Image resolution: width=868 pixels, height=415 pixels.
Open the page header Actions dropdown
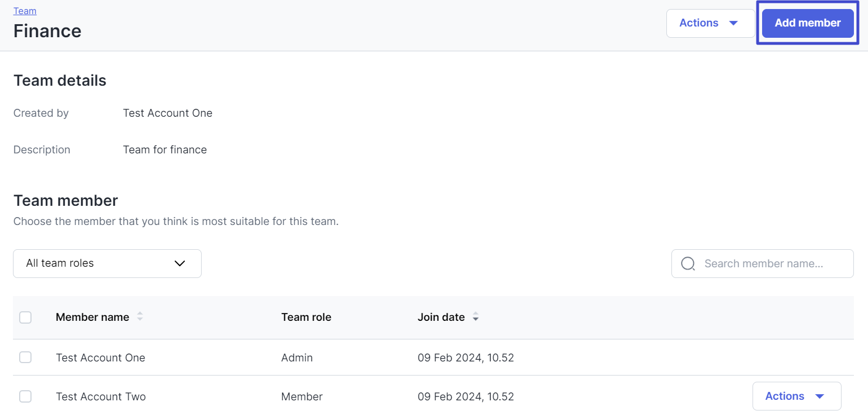(710, 23)
